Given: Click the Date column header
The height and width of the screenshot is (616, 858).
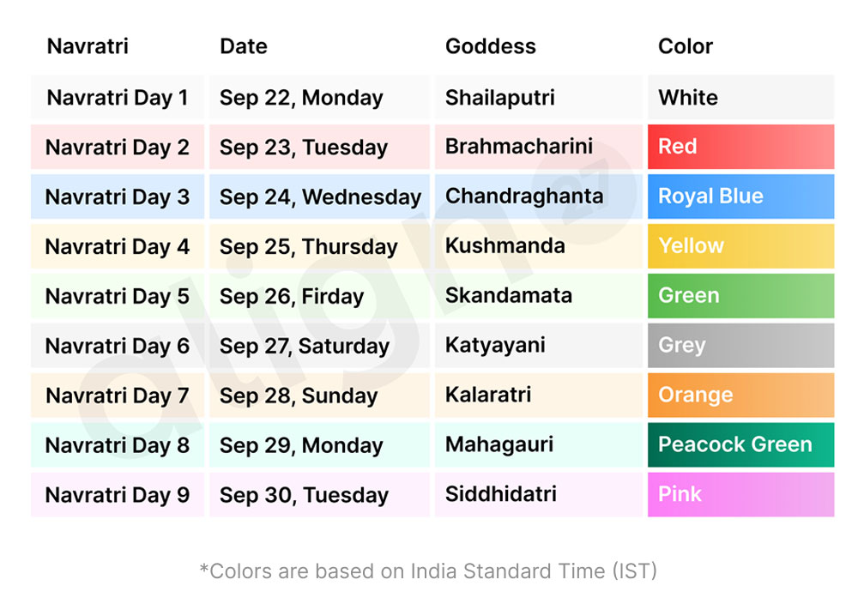Looking at the screenshot, I should (x=244, y=46).
